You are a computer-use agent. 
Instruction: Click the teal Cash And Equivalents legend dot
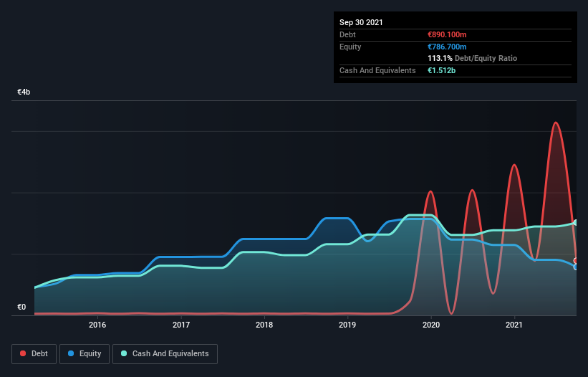coord(124,353)
